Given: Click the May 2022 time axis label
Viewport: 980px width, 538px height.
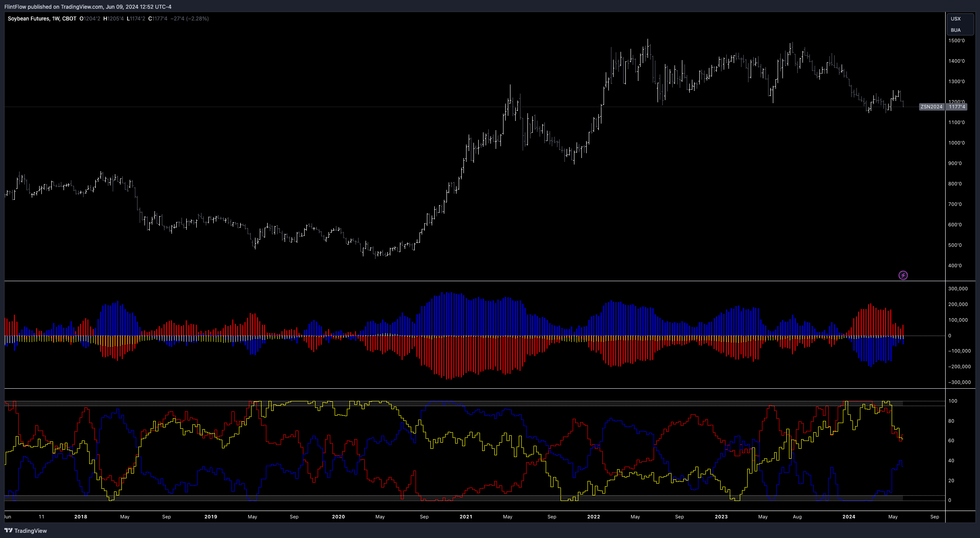Looking at the screenshot, I should click(x=635, y=517).
